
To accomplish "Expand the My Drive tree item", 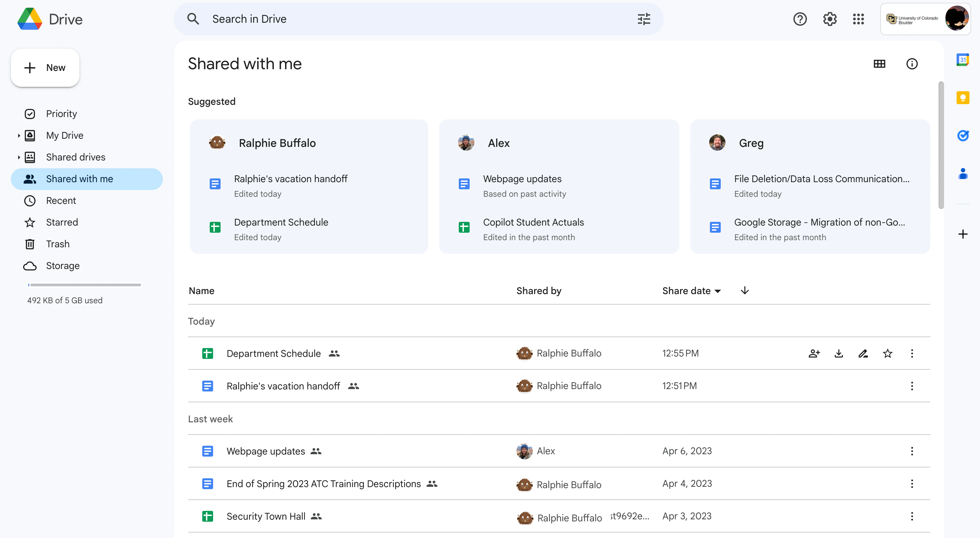I will point(18,135).
